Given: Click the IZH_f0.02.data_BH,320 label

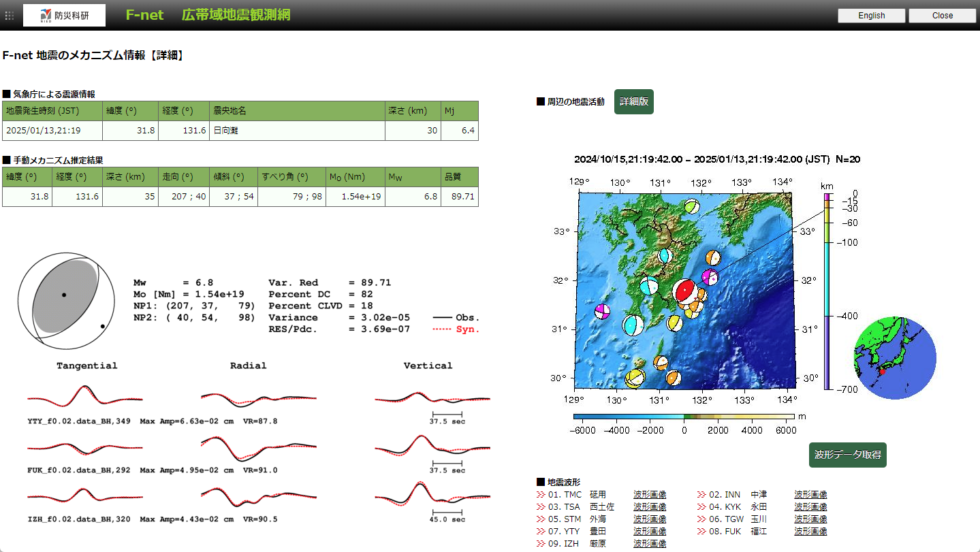Looking at the screenshot, I should coord(79,519).
